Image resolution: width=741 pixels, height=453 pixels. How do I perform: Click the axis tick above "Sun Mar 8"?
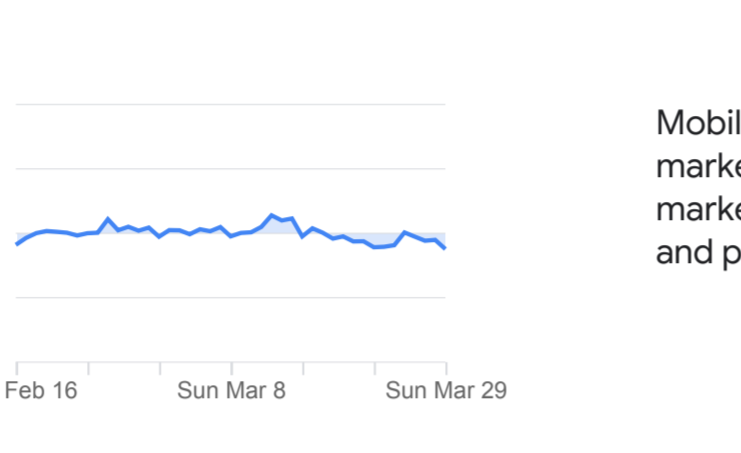pos(231,368)
